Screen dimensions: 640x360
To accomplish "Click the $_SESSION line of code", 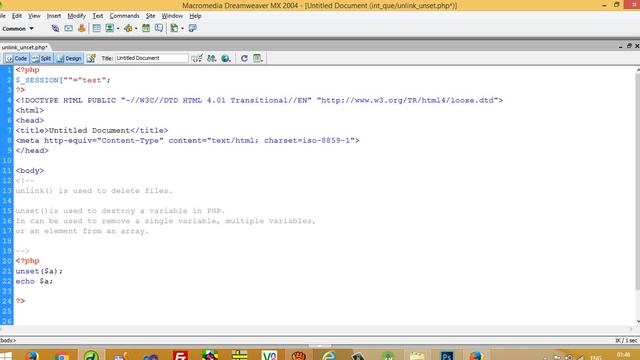I will coord(63,80).
